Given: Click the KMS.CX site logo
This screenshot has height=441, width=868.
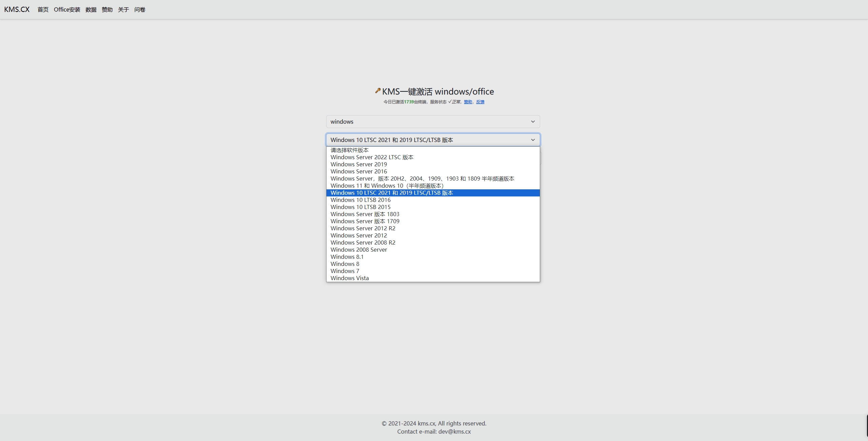Looking at the screenshot, I should (x=17, y=9).
